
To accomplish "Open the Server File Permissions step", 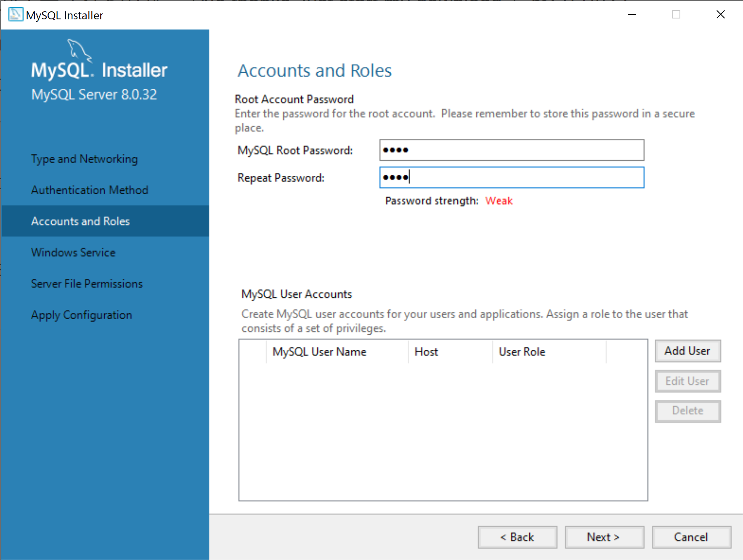I will [87, 283].
